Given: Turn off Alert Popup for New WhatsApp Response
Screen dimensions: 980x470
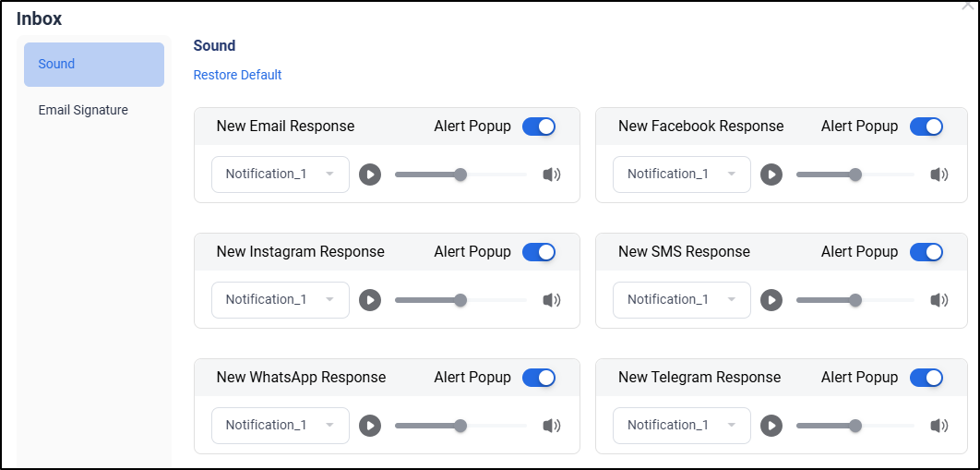Looking at the screenshot, I should tap(539, 378).
